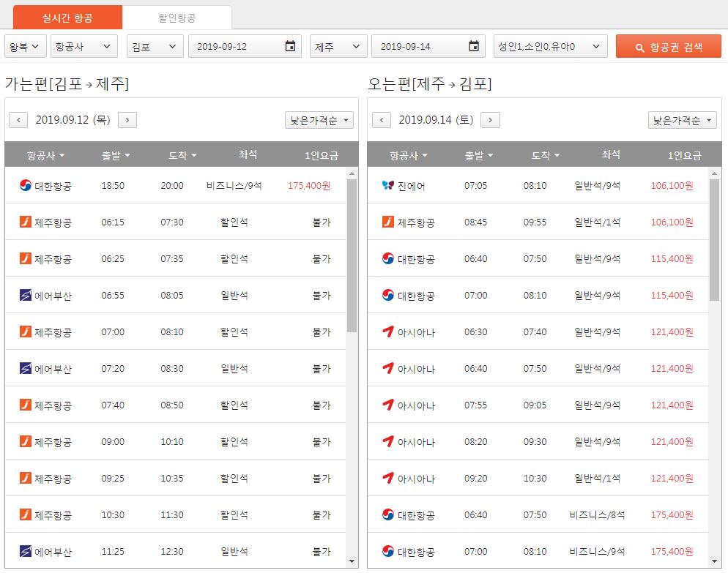Open the 왕복 trip type dropdown
Viewport: 728px width, 573px height.
click(x=26, y=46)
